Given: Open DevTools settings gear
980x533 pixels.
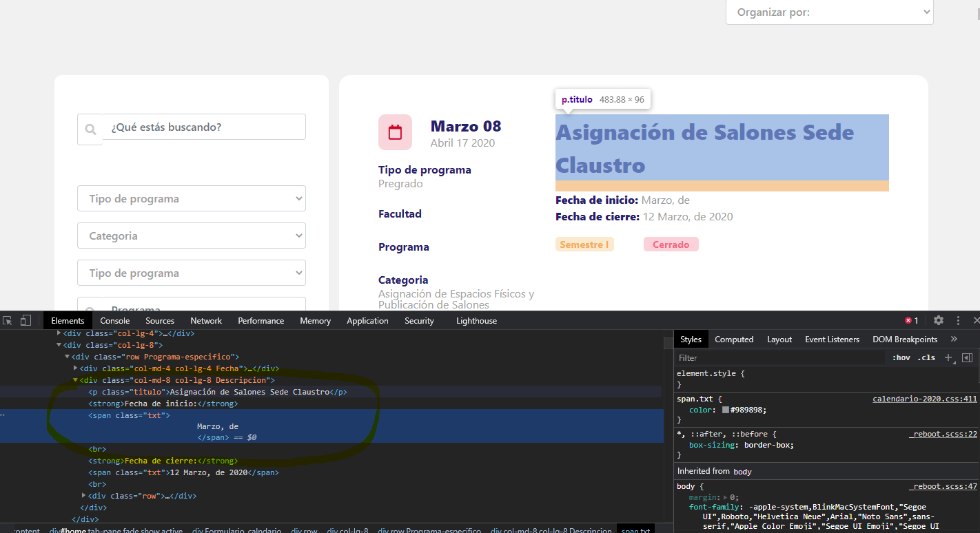Looking at the screenshot, I should click(x=939, y=320).
